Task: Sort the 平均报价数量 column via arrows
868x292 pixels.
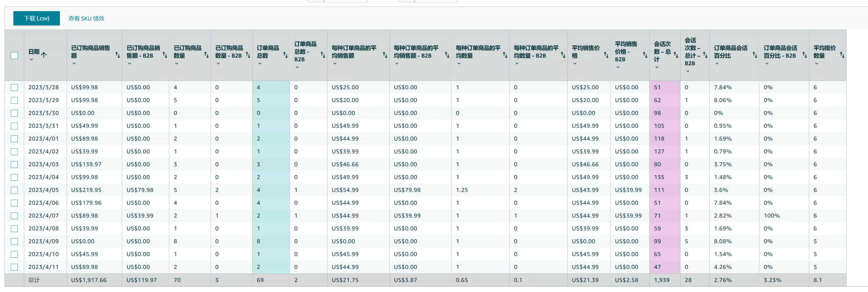Action: pyautogui.click(x=842, y=55)
